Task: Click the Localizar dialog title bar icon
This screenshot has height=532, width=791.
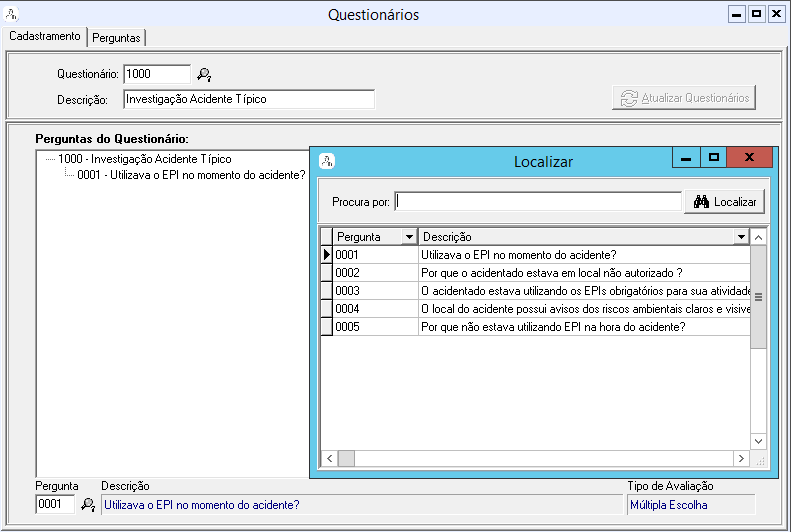Action: (x=326, y=160)
